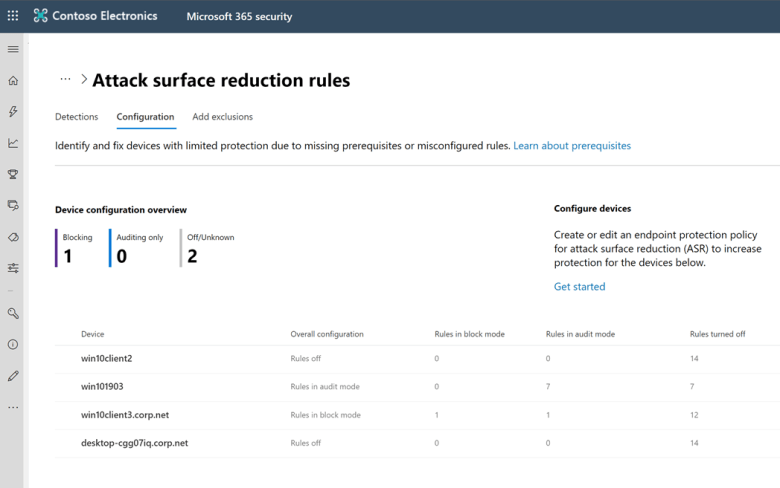This screenshot has height=488, width=780.
Task: Collapse the hamburger navigation menu
Action: point(13,49)
